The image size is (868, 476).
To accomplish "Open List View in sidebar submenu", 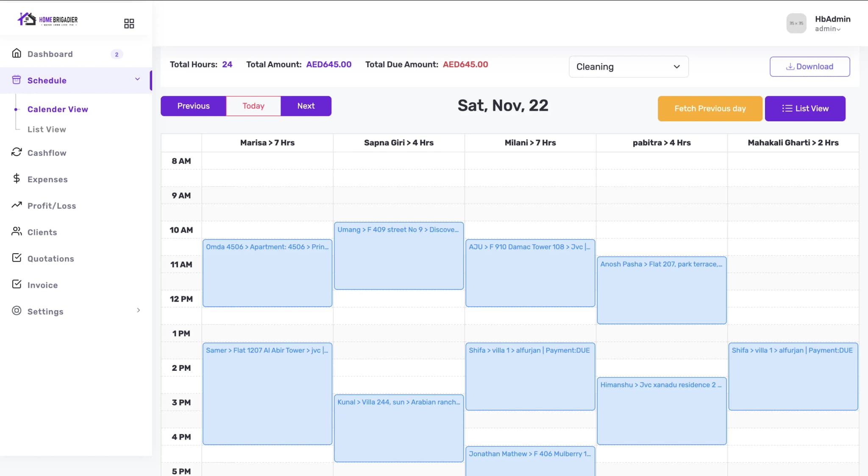I will (47, 129).
